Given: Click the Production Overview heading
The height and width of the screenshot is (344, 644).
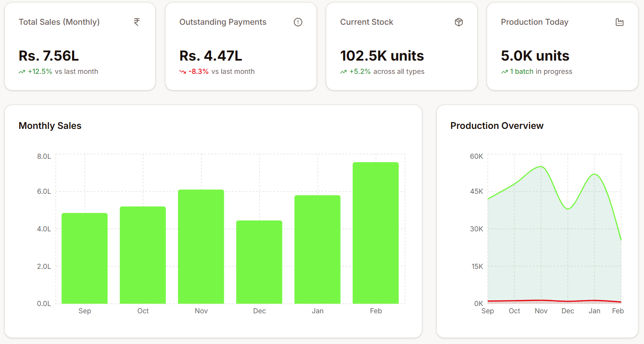Looking at the screenshot, I should click(x=497, y=126).
